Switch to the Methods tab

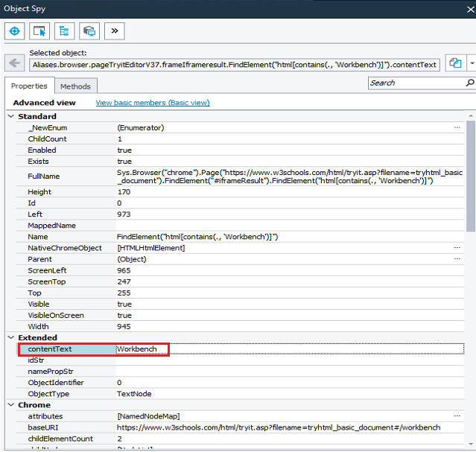tap(75, 86)
